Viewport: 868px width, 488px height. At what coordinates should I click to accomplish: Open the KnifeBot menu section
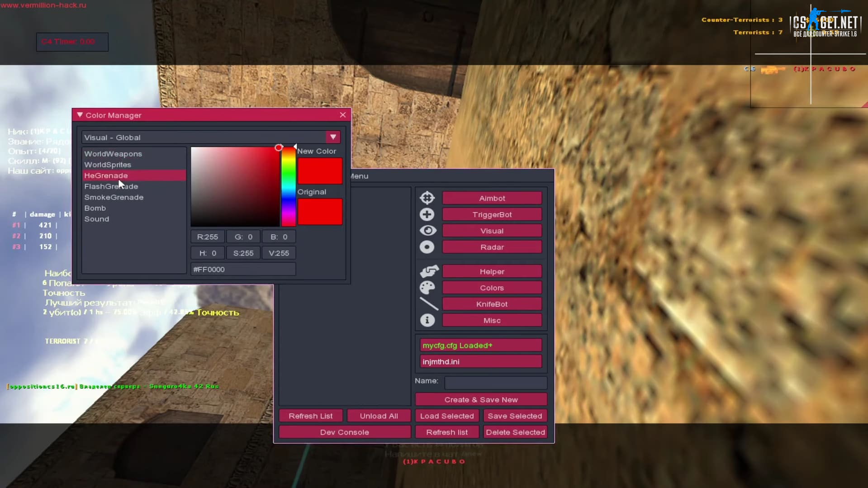click(x=492, y=304)
